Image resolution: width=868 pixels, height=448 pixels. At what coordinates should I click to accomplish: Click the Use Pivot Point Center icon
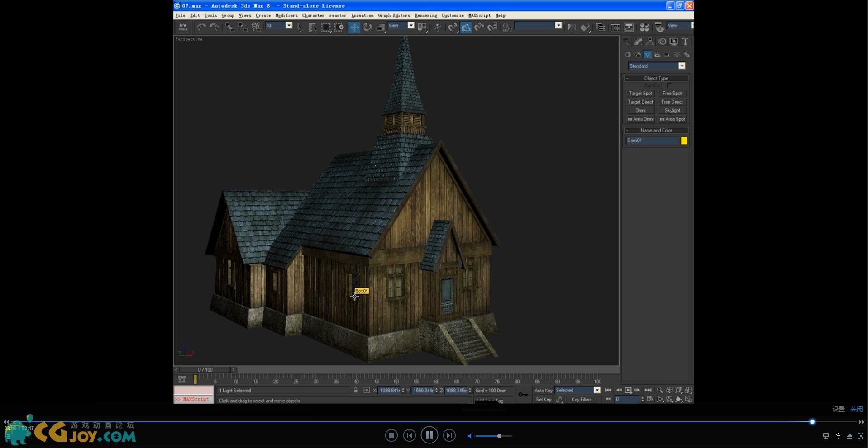(x=422, y=27)
